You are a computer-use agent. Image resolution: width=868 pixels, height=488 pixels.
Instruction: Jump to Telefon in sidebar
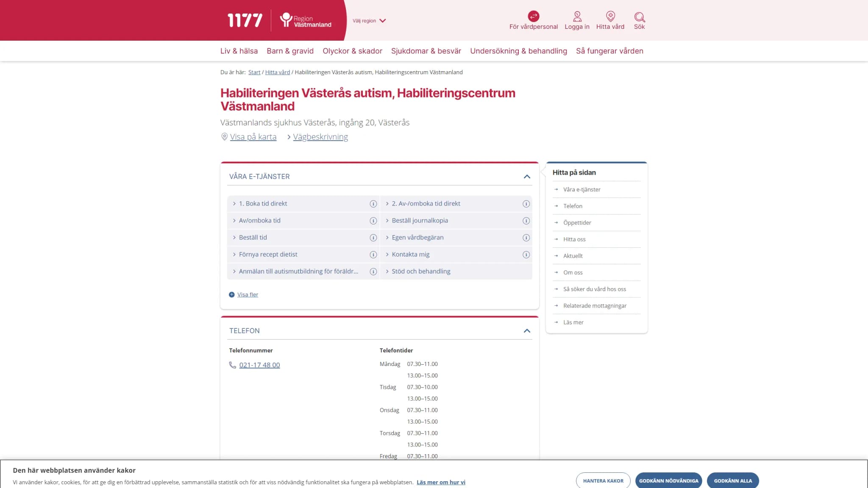pyautogui.click(x=573, y=206)
